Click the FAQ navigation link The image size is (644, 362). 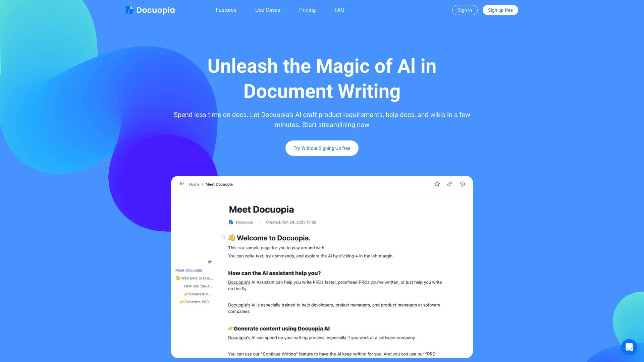click(339, 10)
